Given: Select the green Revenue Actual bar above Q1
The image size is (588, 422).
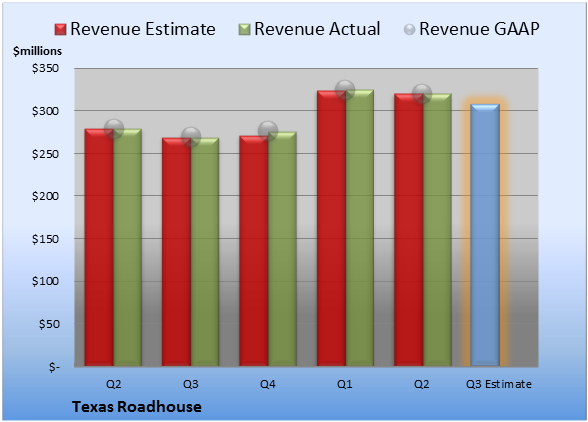Looking at the screenshot, I should [x=360, y=228].
